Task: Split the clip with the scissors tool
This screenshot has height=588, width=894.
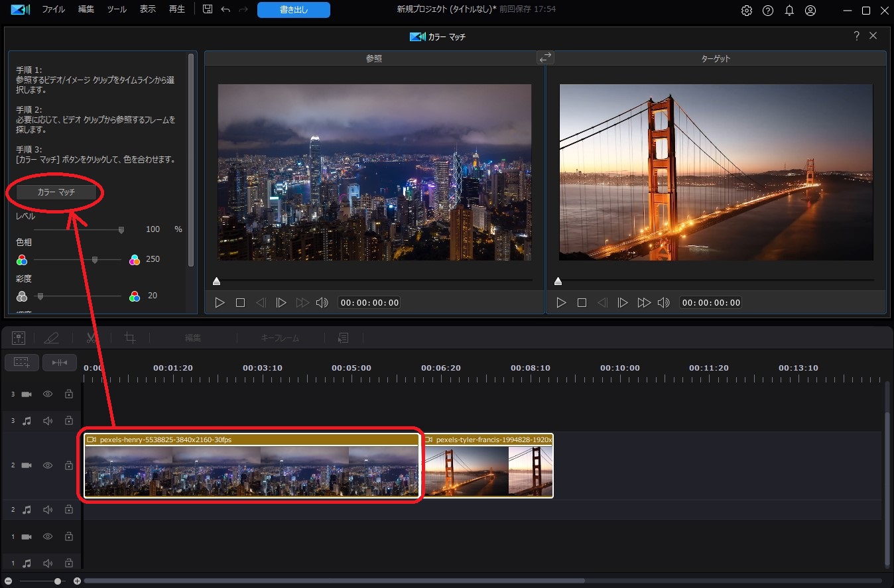Action: point(91,337)
